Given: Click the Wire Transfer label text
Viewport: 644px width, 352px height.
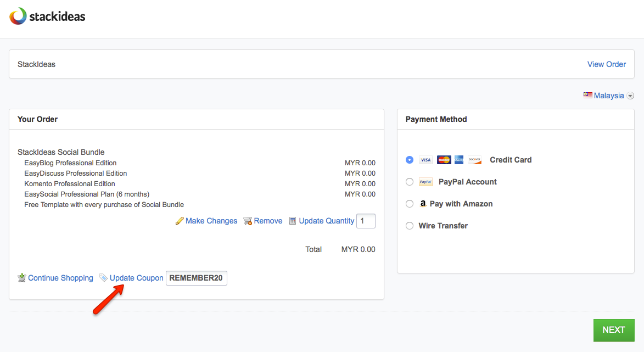Looking at the screenshot, I should pos(443,226).
